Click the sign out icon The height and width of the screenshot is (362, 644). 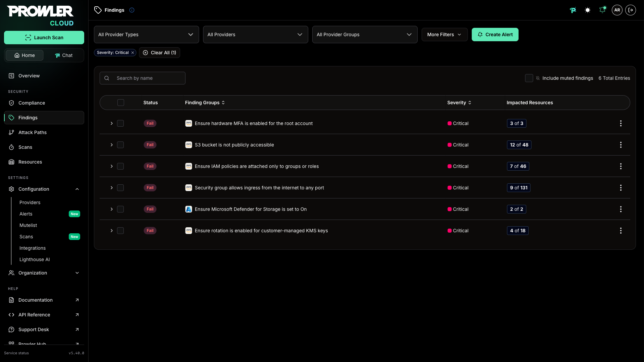[x=631, y=10]
